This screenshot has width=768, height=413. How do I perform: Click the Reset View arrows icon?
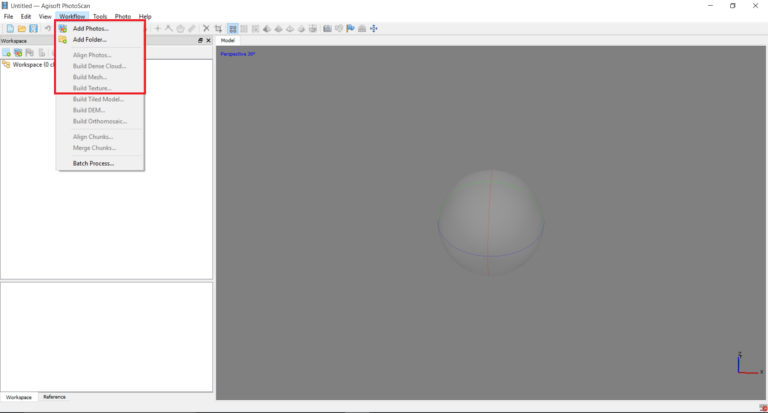pyautogui.click(x=374, y=28)
